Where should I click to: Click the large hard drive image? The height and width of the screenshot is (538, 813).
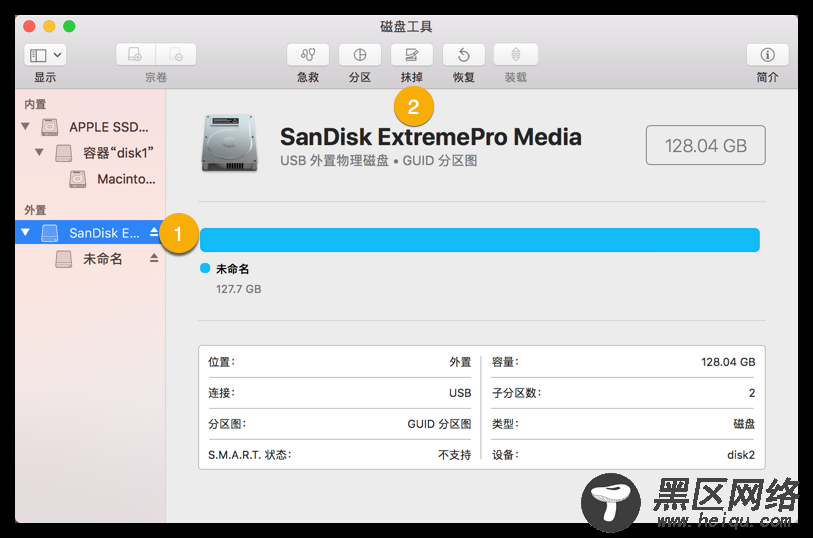(x=229, y=143)
